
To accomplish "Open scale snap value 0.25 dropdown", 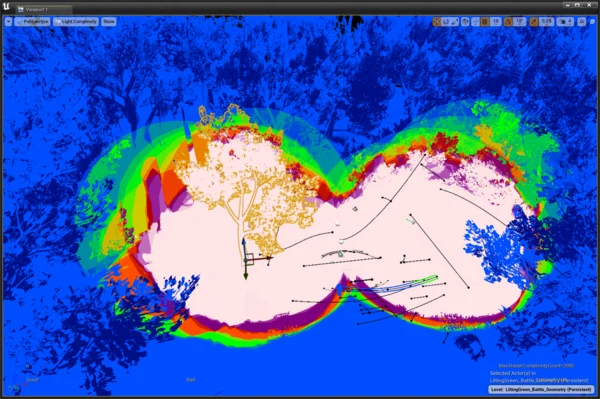I will tap(546, 22).
